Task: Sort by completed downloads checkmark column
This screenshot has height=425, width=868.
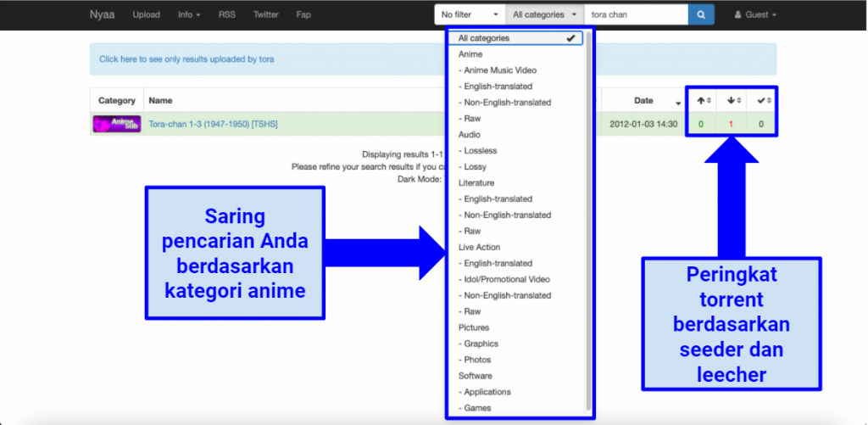Action: coord(762,100)
